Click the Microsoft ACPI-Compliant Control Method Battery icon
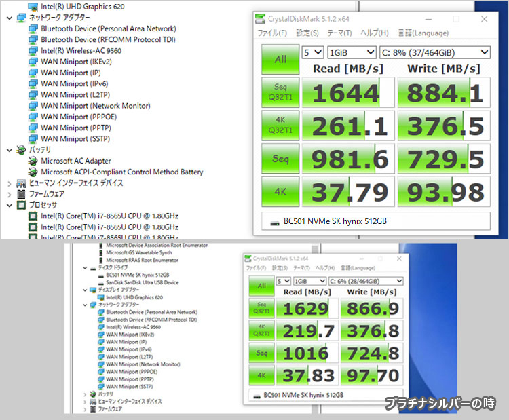 [x=33, y=172]
